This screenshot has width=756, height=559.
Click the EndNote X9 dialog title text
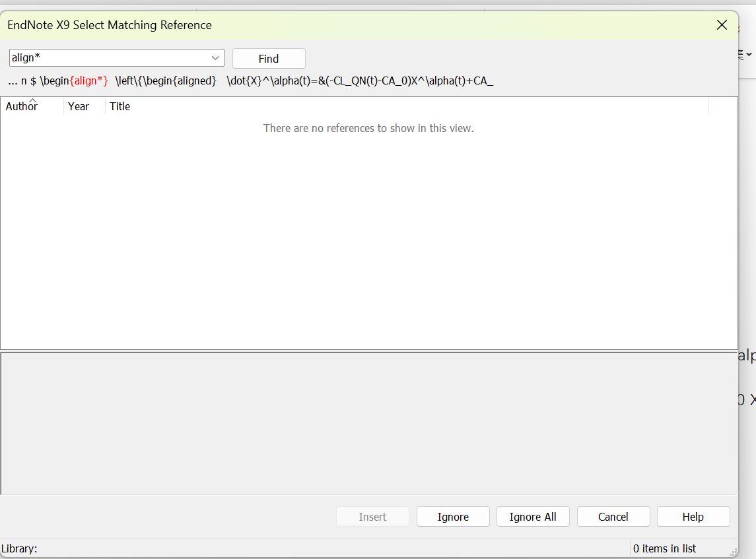(110, 25)
